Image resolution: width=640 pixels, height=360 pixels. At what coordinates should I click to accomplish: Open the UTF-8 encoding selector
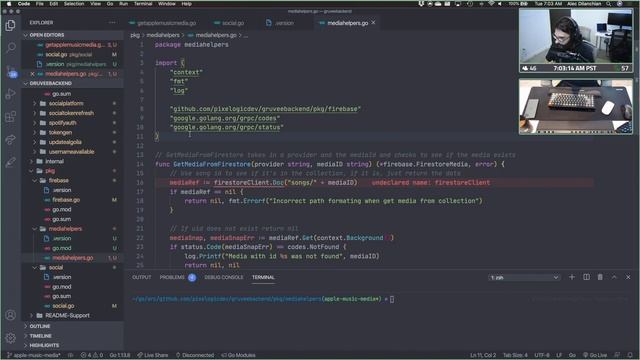(x=542, y=355)
